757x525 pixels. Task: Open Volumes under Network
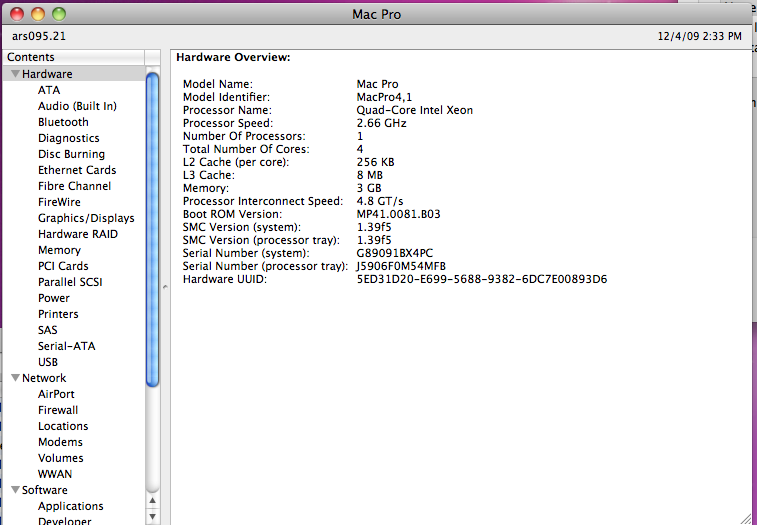[x=61, y=457]
